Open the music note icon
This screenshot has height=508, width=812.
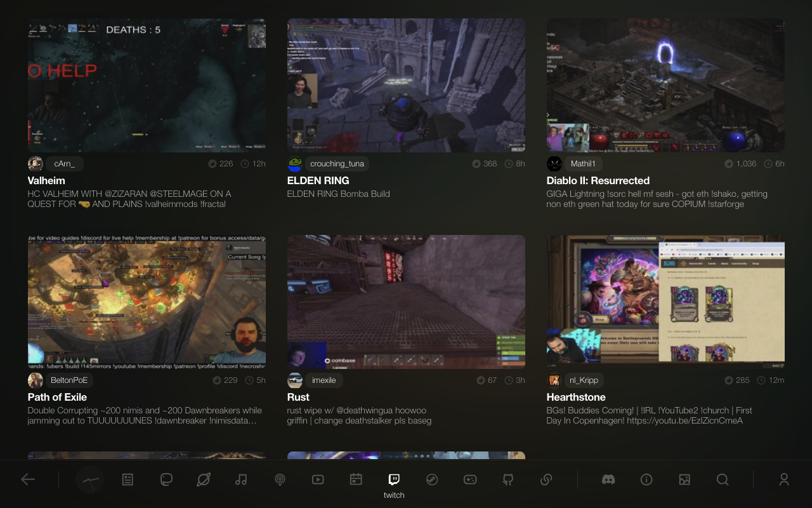[x=241, y=479]
